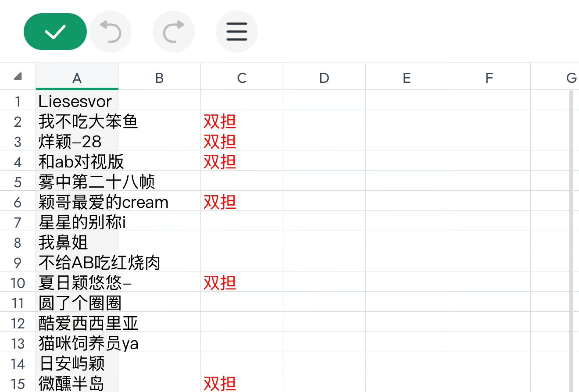This screenshot has height=392, width=579.
Task: Select cell containing Liesesvor
Action: click(x=77, y=100)
